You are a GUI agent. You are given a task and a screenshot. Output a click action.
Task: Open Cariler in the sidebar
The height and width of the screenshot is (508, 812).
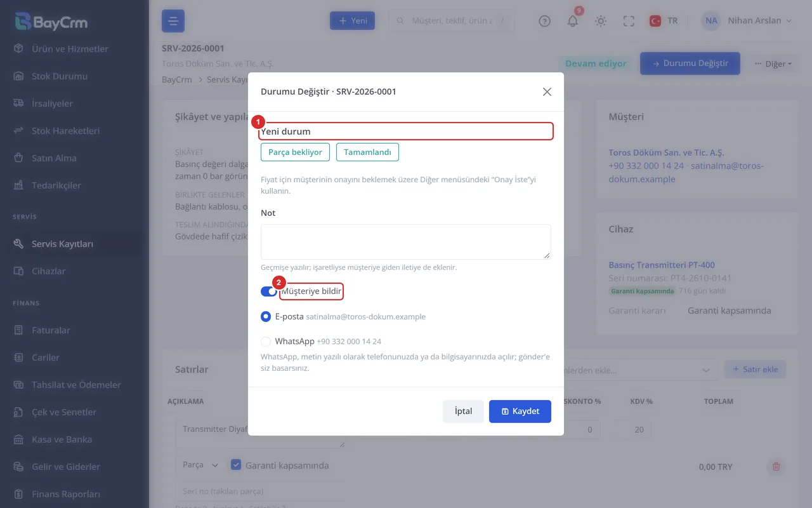(46, 358)
